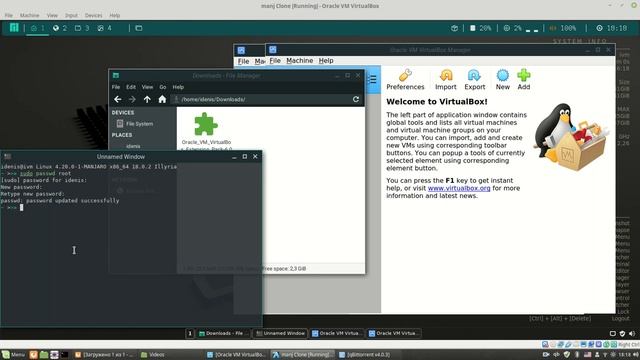The image size is (640, 360).
Task: Open View menu in the File Manager
Action: point(147,87)
